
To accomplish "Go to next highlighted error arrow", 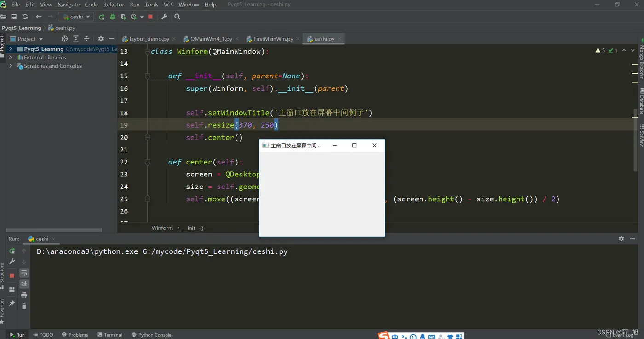I will (633, 50).
